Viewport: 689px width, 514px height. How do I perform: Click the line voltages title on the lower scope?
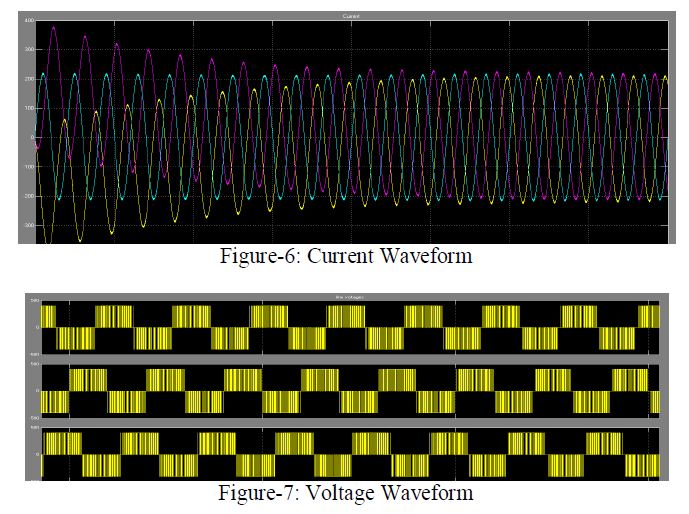pyautogui.click(x=344, y=296)
